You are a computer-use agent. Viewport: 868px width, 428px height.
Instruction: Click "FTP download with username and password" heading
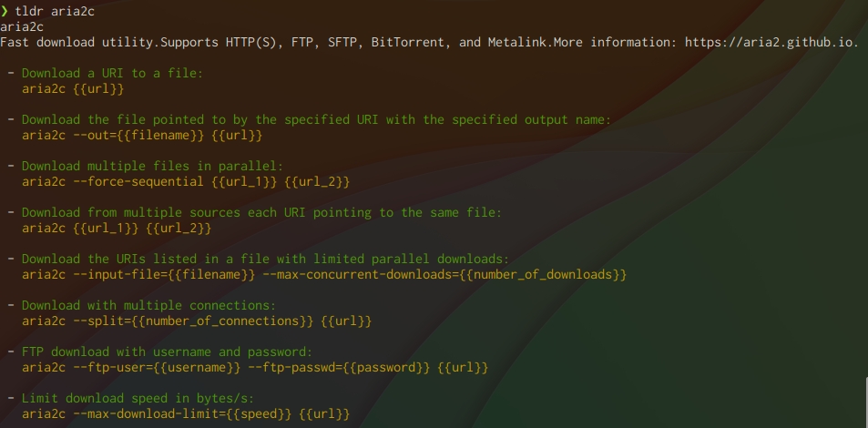point(167,352)
